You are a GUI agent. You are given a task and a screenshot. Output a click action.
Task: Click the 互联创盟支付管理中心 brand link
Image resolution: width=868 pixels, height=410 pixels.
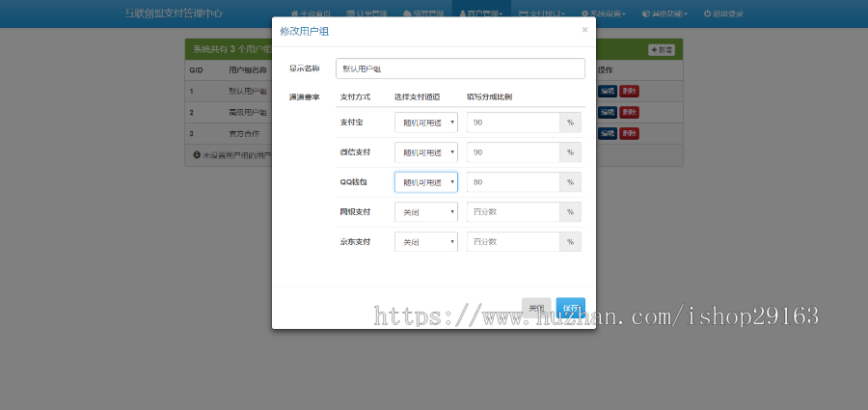click(174, 14)
